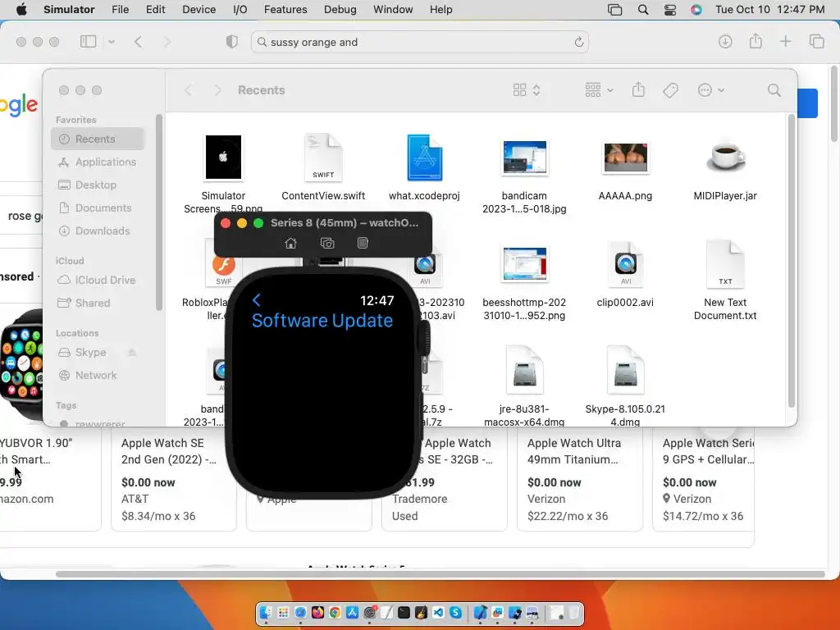Select Desktop in Finder sidebar
The width and height of the screenshot is (840, 630).
click(98, 185)
